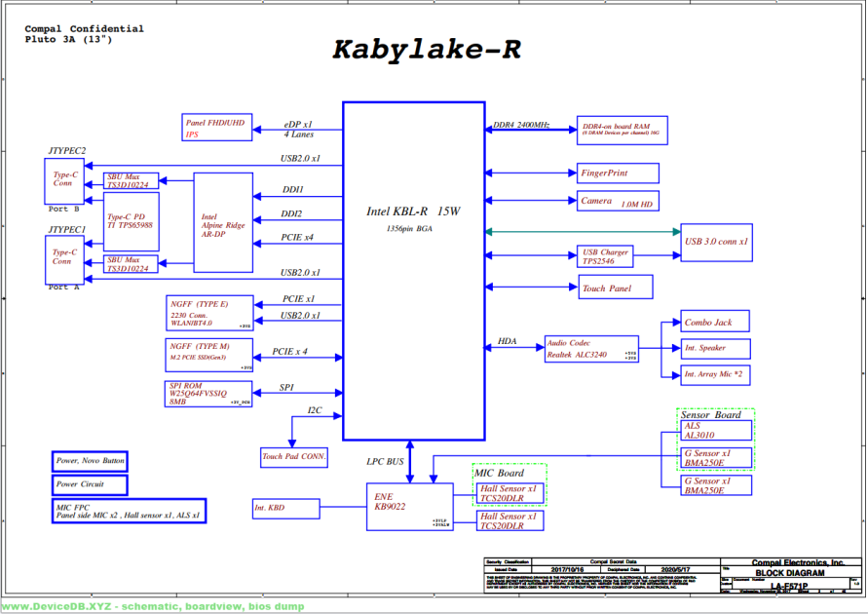Image resolution: width=868 pixels, height=614 pixels.
Task: Select the 2020/5/17 deciphered date
Action: pos(675,570)
